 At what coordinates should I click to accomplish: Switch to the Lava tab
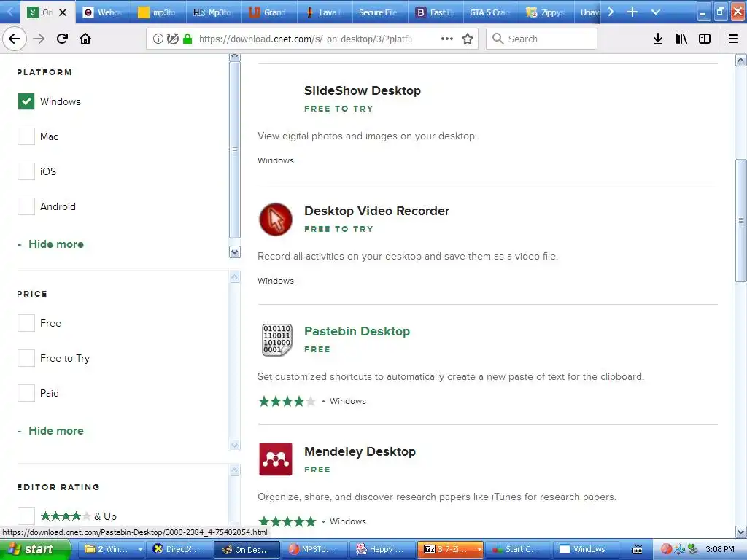click(325, 12)
